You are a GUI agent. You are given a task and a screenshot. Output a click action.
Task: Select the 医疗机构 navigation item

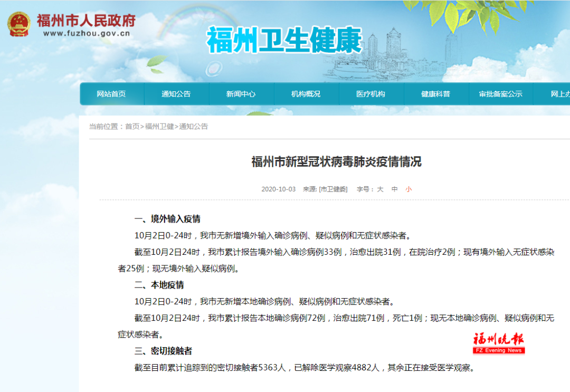[371, 93]
